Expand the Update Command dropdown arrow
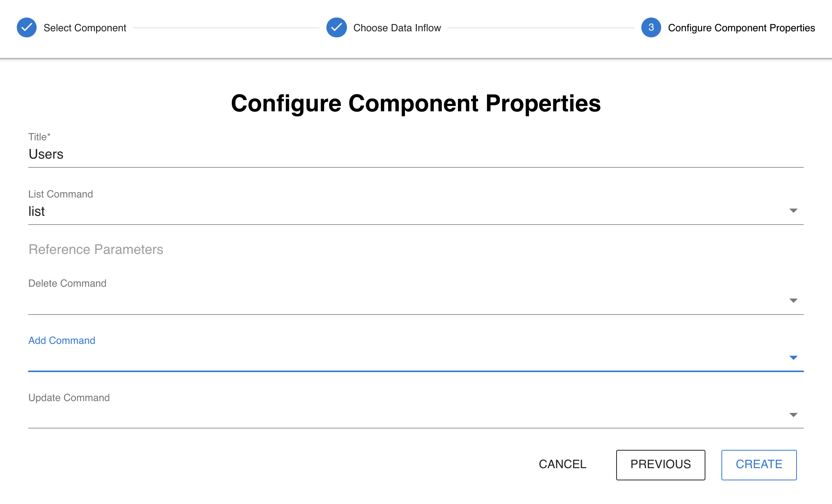The image size is (832, 504). coord(793,415)
